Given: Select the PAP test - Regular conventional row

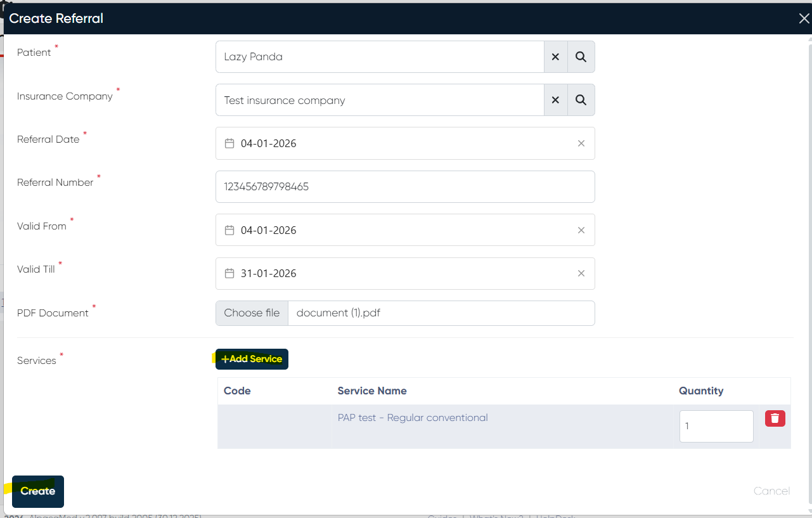Looking at the screenshot, I should tap(413, 418).
